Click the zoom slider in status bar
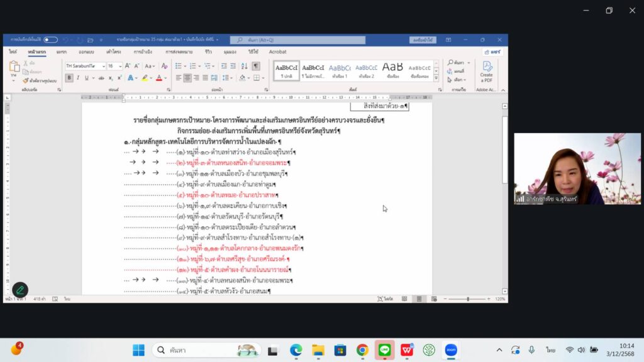 coord(467,299)
